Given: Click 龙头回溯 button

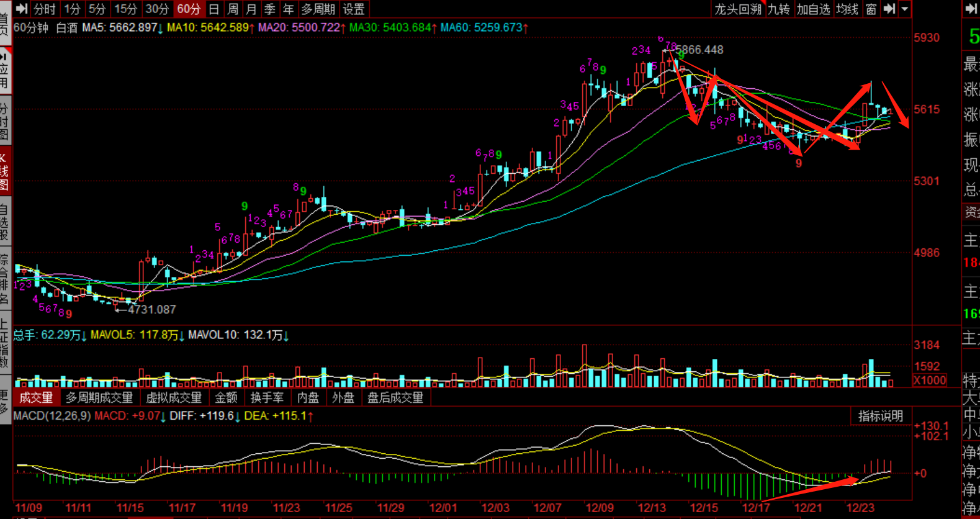Looking at the screenshot, I should pos(738,9).
